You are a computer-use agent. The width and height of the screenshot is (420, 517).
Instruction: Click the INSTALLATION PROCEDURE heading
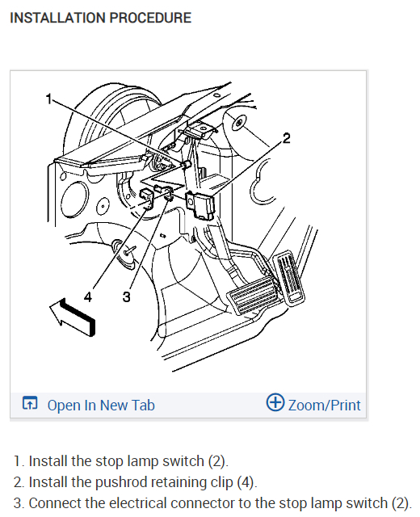[x=100, y=18]
